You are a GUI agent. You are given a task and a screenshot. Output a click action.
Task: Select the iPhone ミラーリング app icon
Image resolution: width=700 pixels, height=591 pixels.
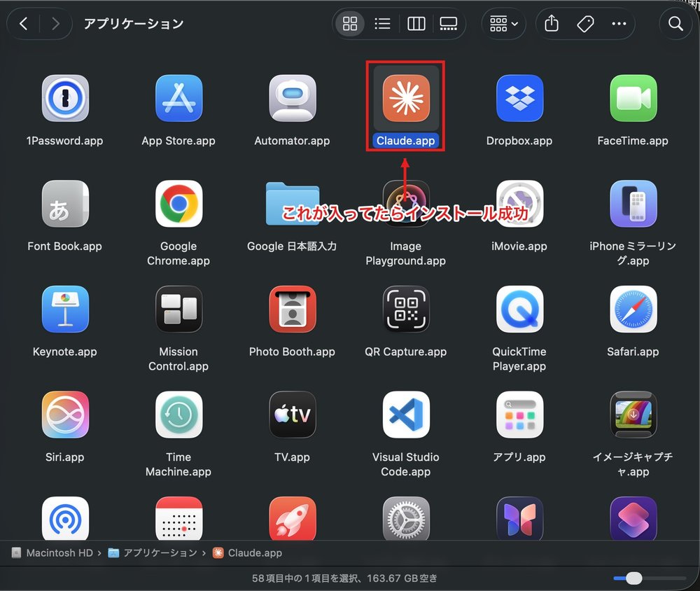[633, 204]
